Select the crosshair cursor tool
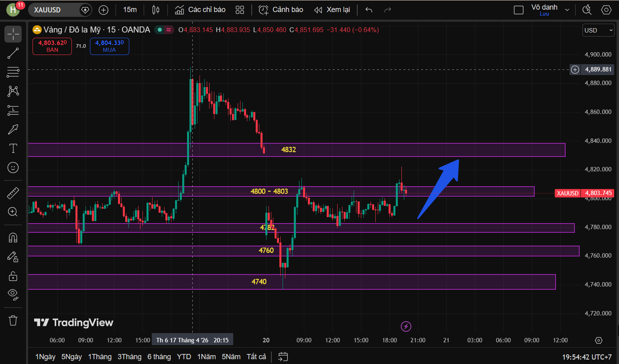619x364 pixels. point(13,34)
